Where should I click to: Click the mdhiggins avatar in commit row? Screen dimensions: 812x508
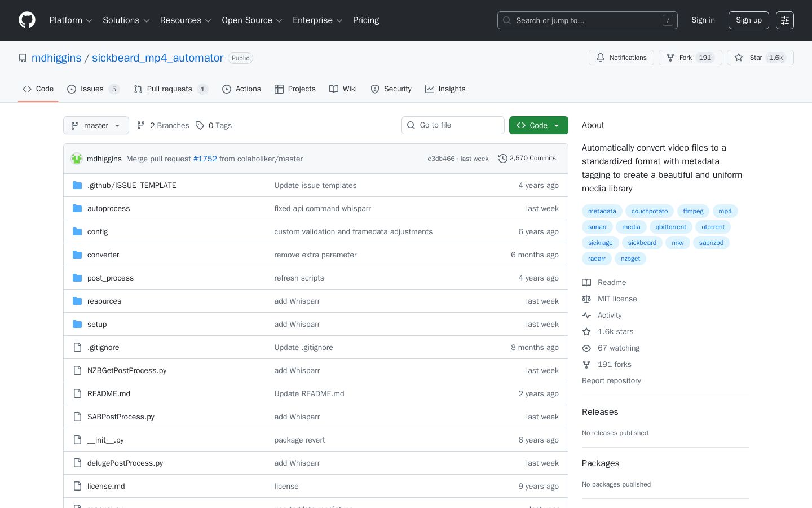tap(77, 159)
